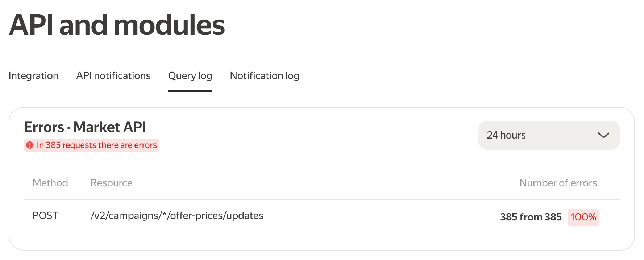Select the POST method label
This screenshot has height=260, width=644.
tap(45, 215)
